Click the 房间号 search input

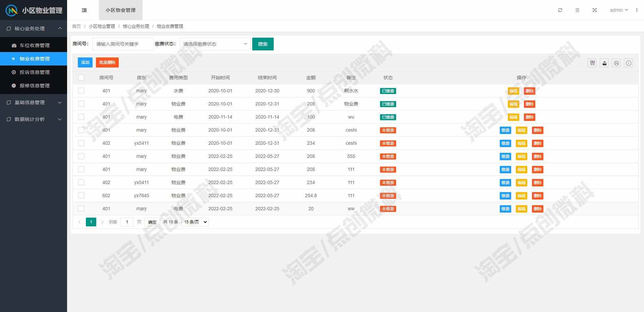pyautogui.click(x=123, y=44)
